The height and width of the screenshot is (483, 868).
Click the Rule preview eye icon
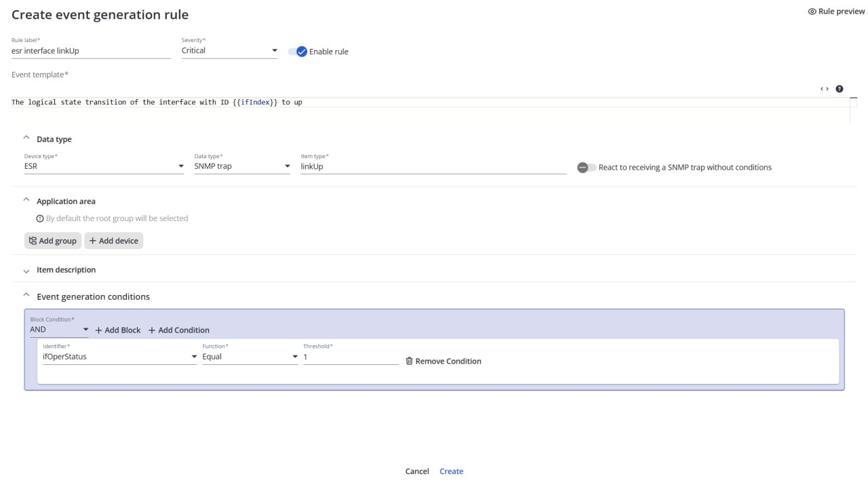812,12
